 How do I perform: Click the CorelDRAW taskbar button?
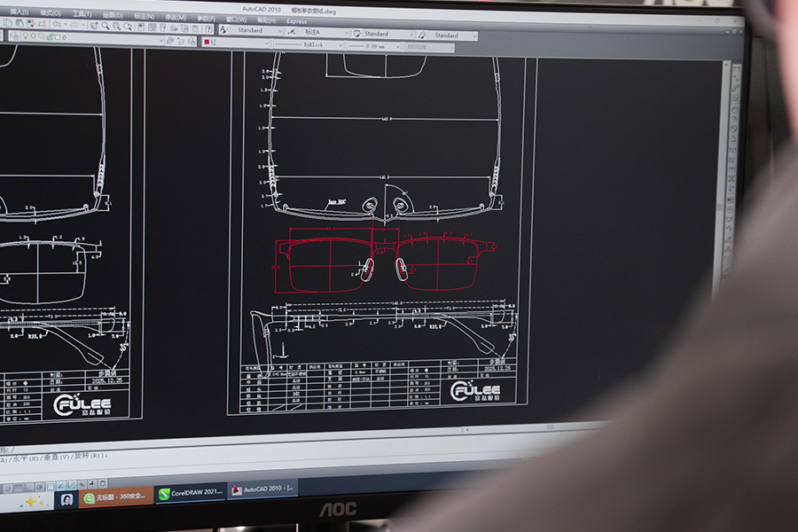(191, 493)
